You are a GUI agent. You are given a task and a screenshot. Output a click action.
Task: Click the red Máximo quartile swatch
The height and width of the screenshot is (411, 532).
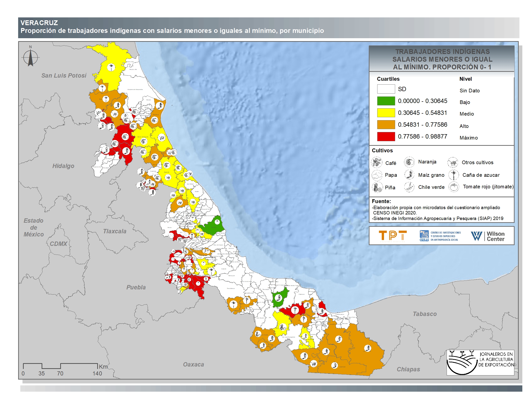tap(386, 136)
